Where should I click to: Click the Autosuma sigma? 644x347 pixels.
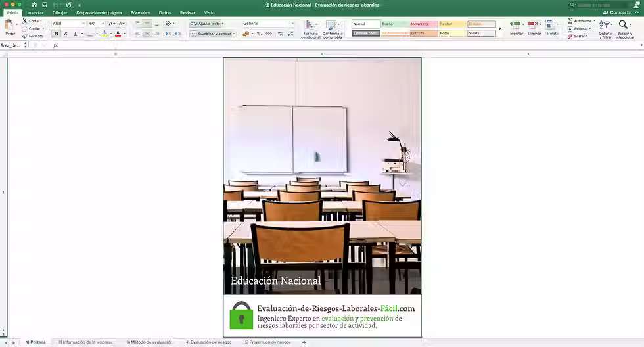pos(570,20)
